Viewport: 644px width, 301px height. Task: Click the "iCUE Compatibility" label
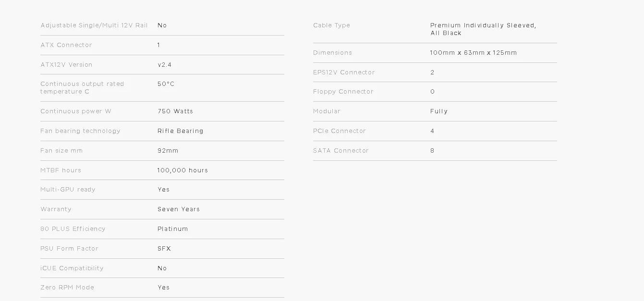coord(72,268)
